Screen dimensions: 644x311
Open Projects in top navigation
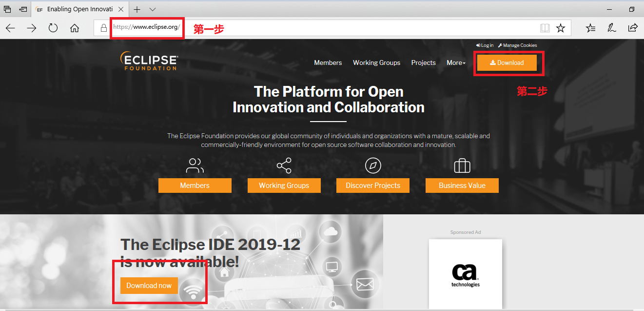[423, 62]
